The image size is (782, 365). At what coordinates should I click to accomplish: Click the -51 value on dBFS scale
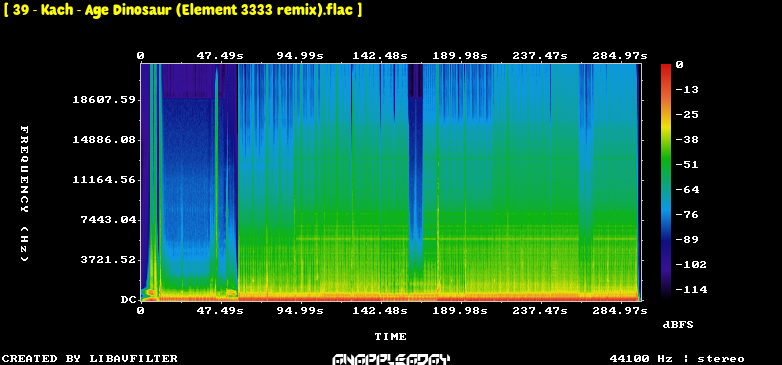[x=687, y=165]
